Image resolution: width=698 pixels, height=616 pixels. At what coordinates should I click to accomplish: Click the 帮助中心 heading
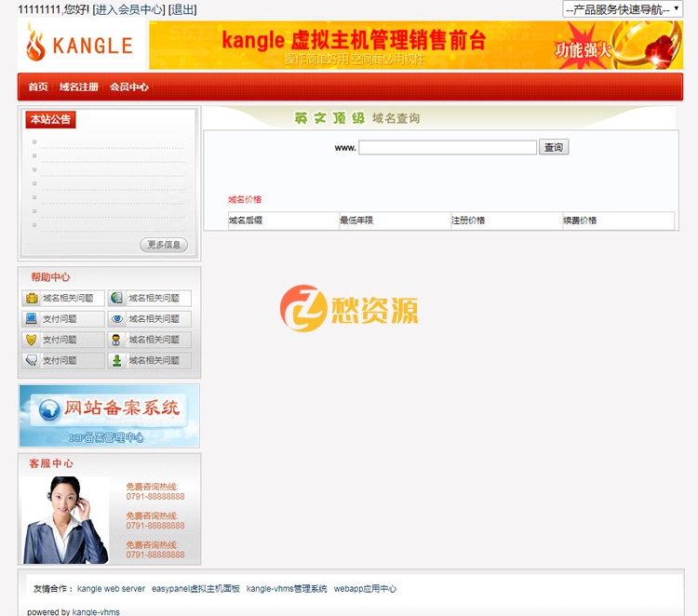(x=50, y=277)
